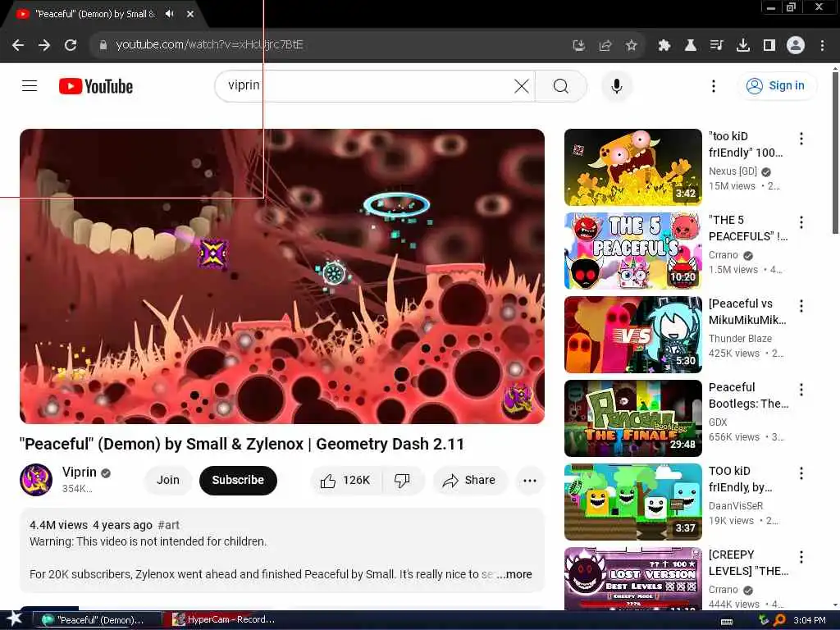The image size is (840, 630).
Task: Click the Nexus [GD] channel name
Action: pyautogui.click(x=733, y=171)
